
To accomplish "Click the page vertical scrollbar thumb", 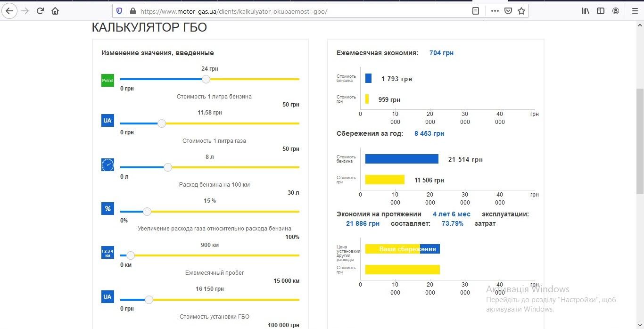I will [x=640, y=141].
